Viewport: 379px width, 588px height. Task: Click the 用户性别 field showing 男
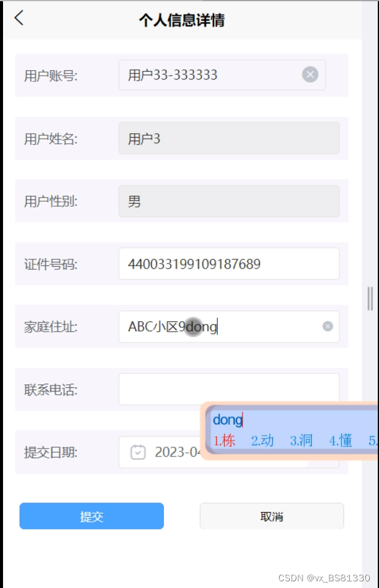click(x=229, y=201)
